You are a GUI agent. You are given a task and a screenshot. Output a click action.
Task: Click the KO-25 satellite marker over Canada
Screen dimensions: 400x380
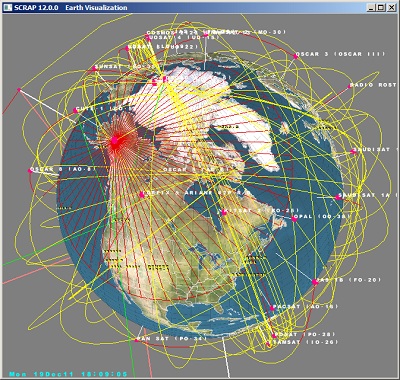tap(224, 212)
